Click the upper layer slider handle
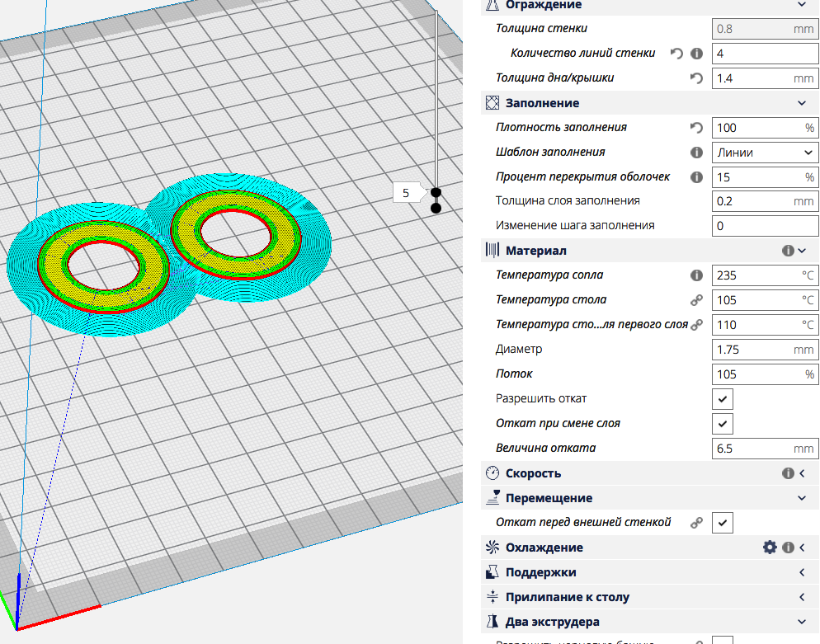Screen dimensions: 820x644 (436, 192)
